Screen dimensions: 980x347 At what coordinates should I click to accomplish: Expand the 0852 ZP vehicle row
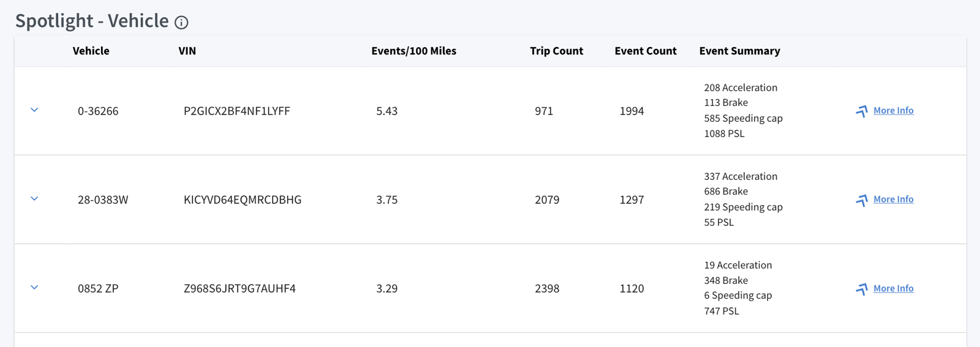34,288
